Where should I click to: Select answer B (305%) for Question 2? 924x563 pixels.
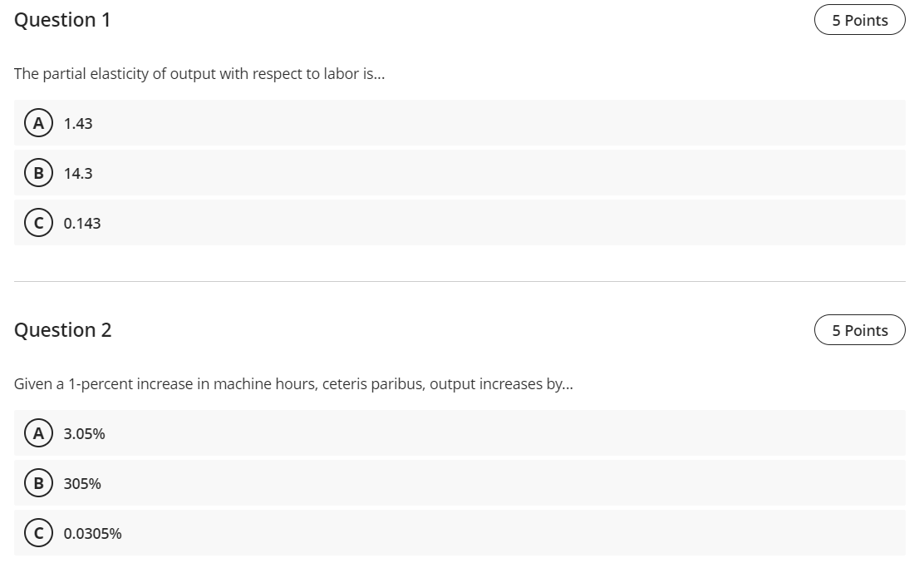pyautogui.click(x=38, y=483)
